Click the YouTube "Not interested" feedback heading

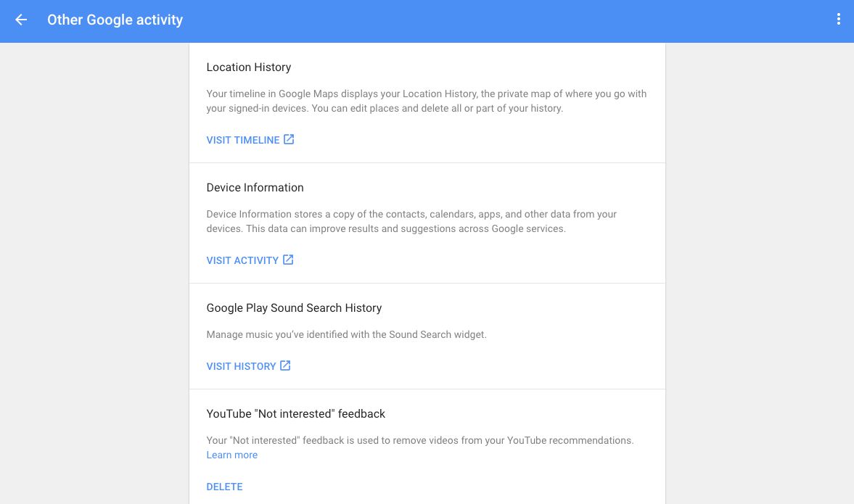click(295, 414)
